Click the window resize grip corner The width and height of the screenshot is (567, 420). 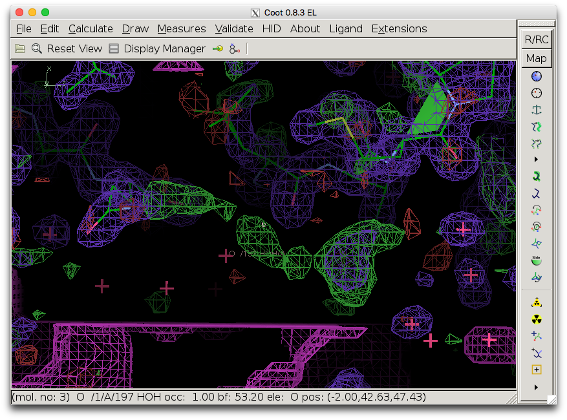pos(551,399)
